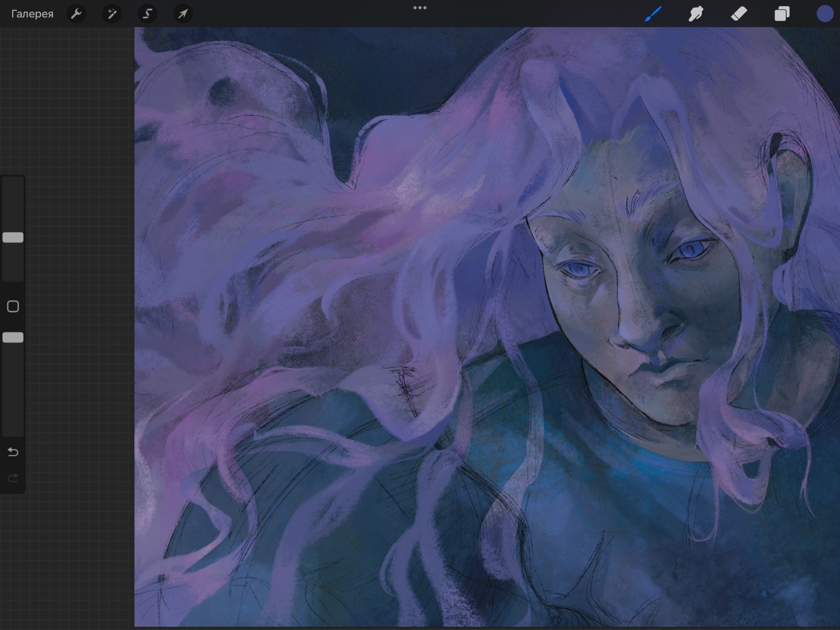
Task: Tap the square modify button on sidebar
Action: 13,306
